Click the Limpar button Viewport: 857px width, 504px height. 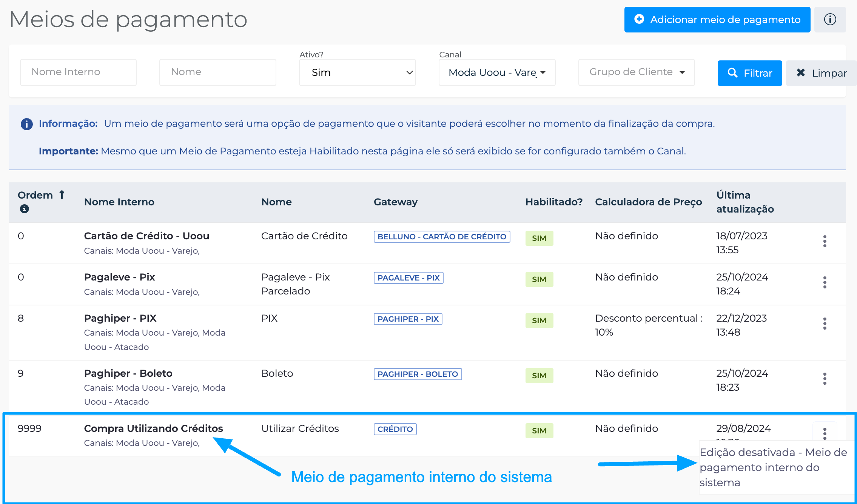(x=821, y=73)
